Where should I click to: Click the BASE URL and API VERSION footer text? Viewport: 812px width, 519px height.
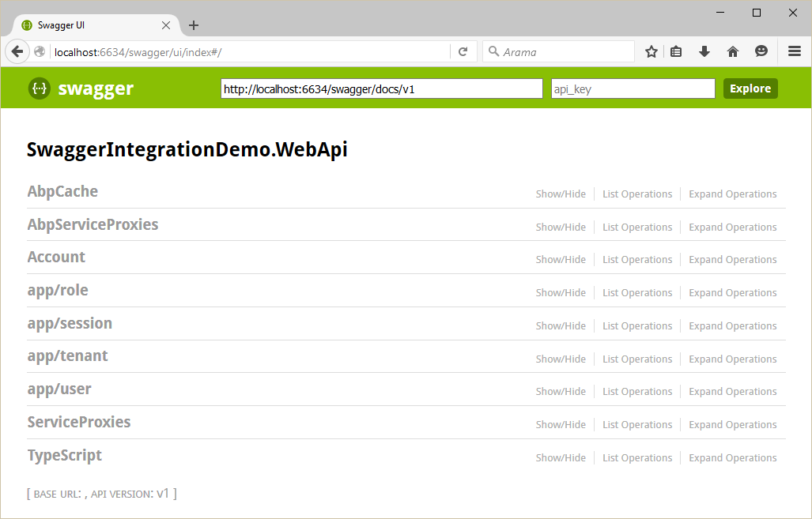(101, 494)
